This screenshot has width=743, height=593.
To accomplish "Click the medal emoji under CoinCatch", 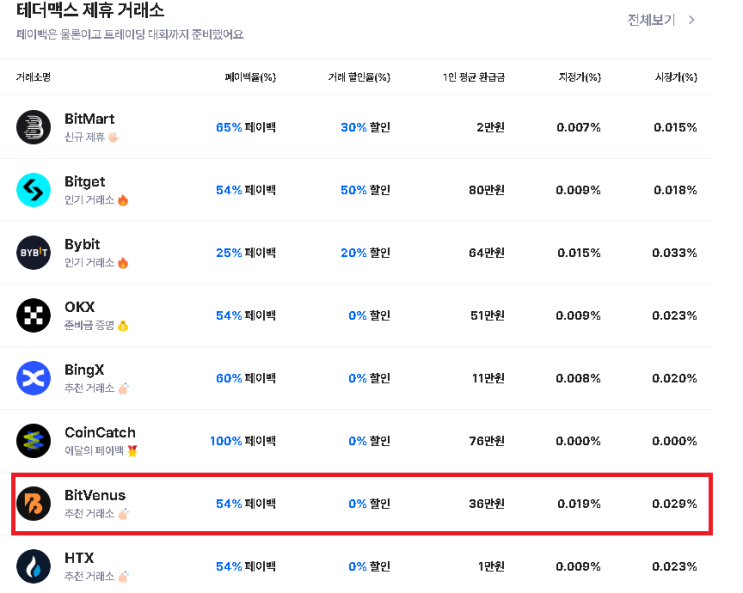I will 132,451.
